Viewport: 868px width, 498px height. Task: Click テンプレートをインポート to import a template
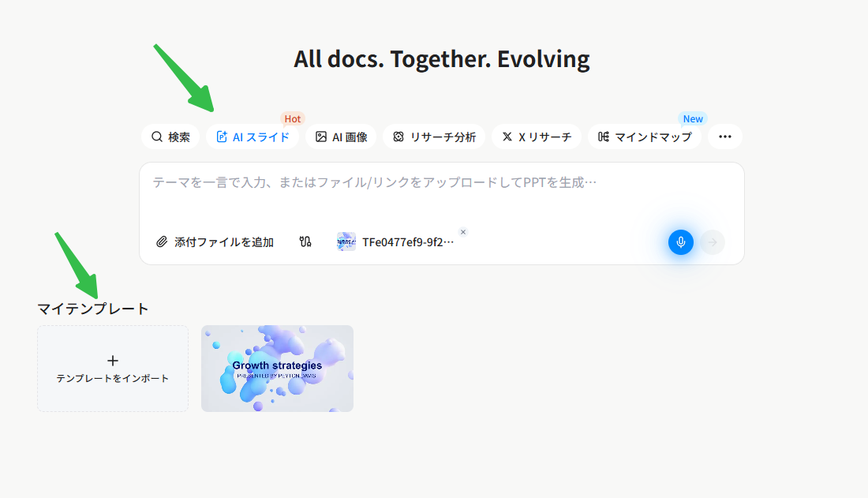[112, 368]
